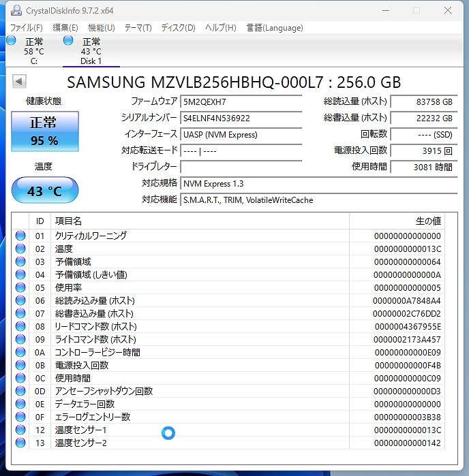Click status orb for ID 01 クリティカルワーニング
The image size is (469, 476).
click(x=20, y=236)
